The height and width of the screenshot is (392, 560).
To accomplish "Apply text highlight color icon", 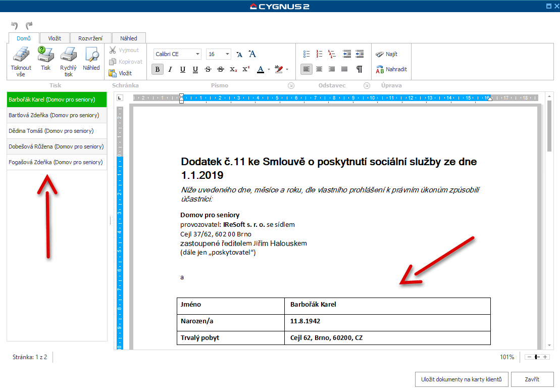I will (279, 69).
